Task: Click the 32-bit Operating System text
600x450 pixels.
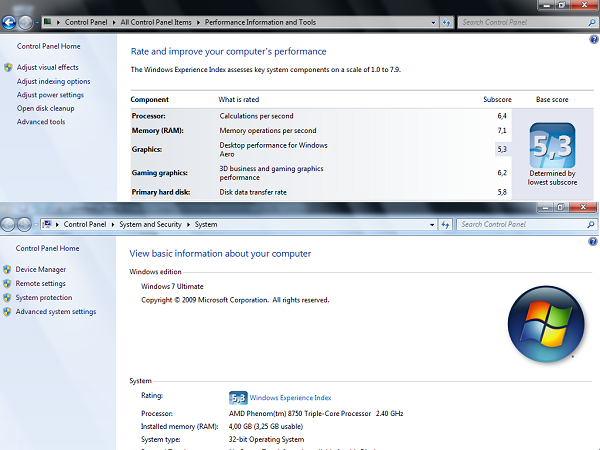Action: [266, 440]
